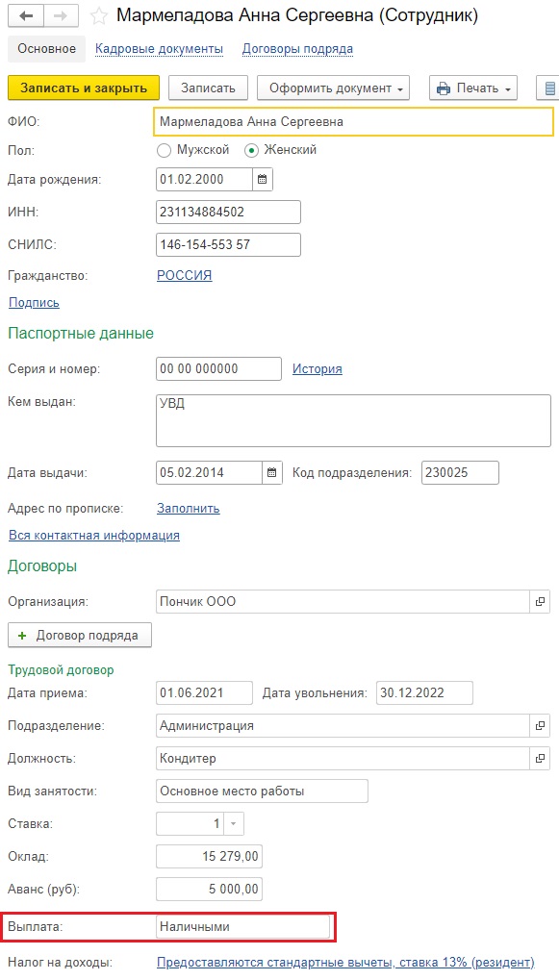Switch to Кадровые документы tab

click(160, 49)
